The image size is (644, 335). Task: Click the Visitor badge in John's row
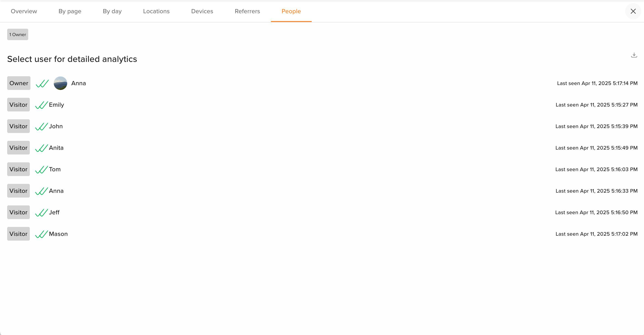point(19,126)
